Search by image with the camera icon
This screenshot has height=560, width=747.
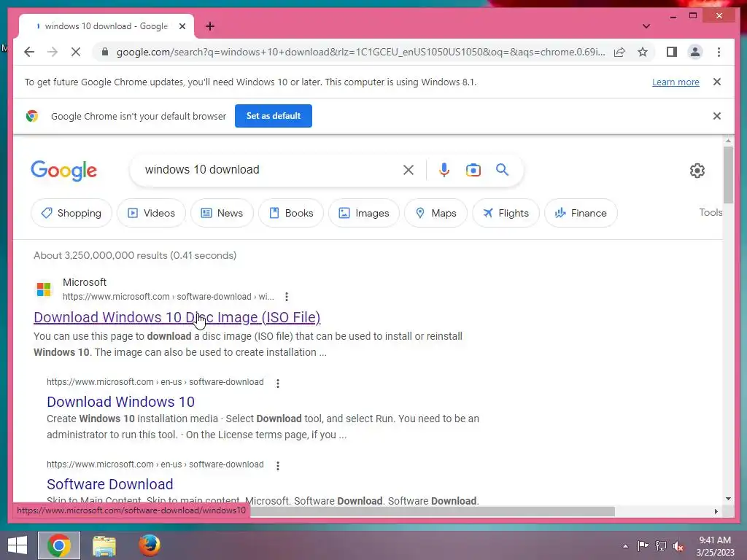[473, 170]
